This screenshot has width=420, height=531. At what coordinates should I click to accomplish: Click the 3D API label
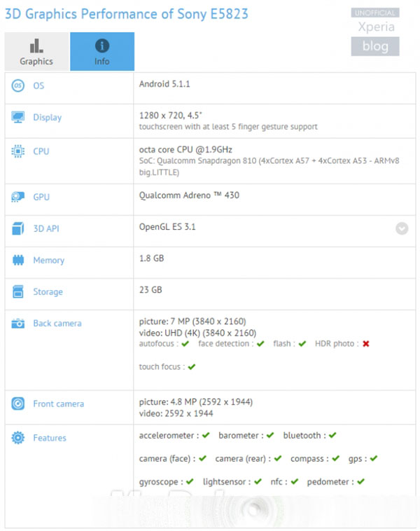pyautogui.click(x=46, y=228)
